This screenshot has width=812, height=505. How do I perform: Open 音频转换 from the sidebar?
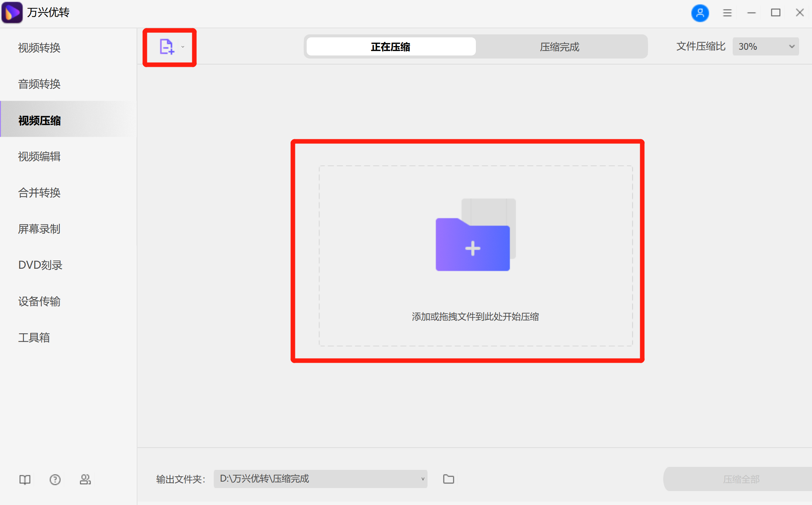click(39, 84)
